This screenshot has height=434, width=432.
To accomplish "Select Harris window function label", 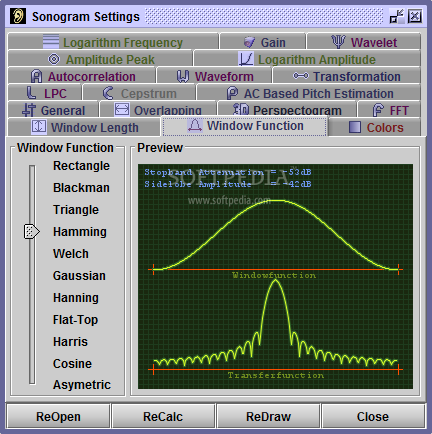I will pos(70,342).
